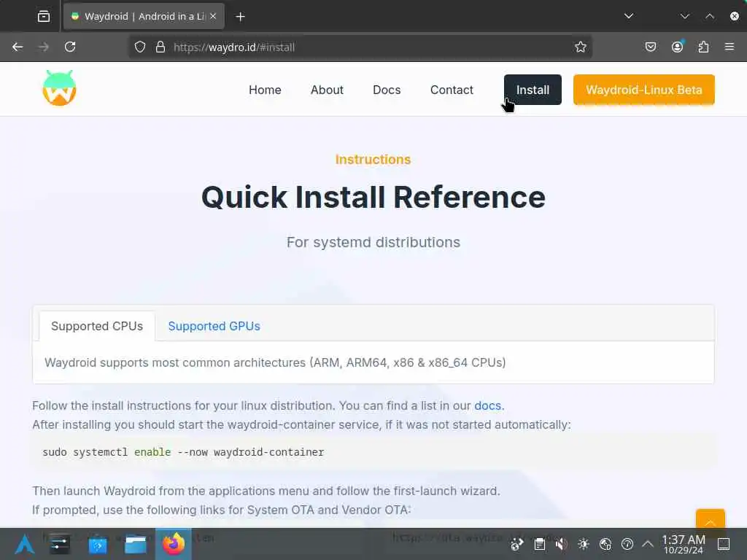Focus the waydro.id address bar

[x=362, y=47]
